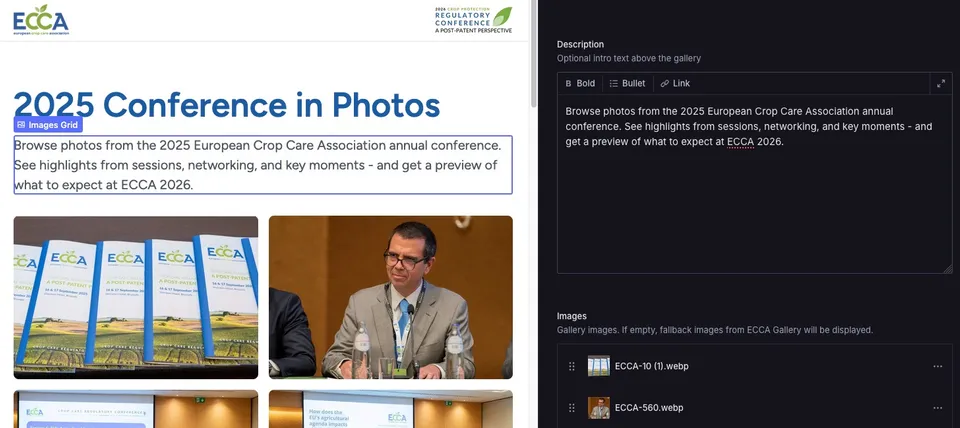Open the 'How does the EU's agricultural agenda' slide photo

(391, 409)
